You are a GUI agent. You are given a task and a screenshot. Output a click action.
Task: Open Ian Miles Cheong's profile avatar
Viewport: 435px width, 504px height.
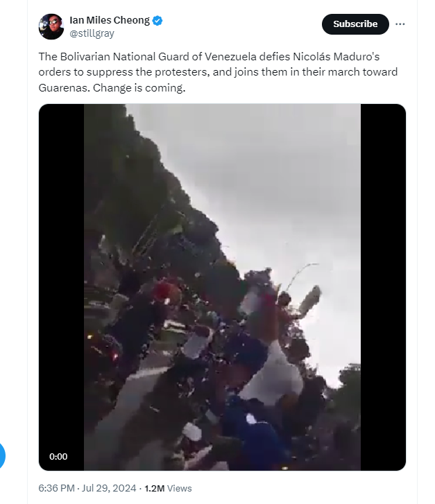[51, 26]
